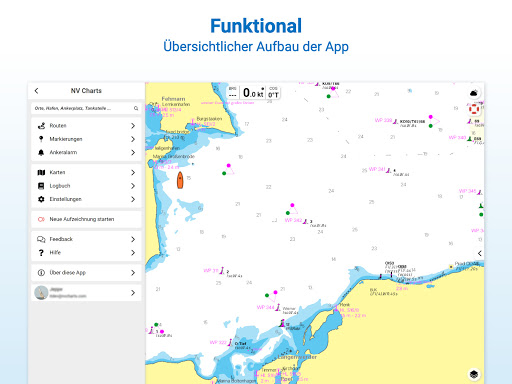The width and height of the screenshot is (512, 384).
Task: Click the Ankeralarm bell icon
Action: pos(41,152)
